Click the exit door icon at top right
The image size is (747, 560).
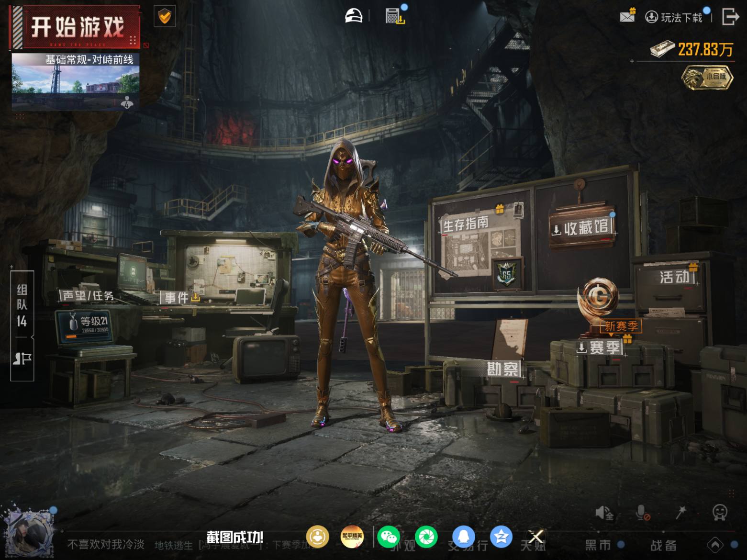pos(730,17)
